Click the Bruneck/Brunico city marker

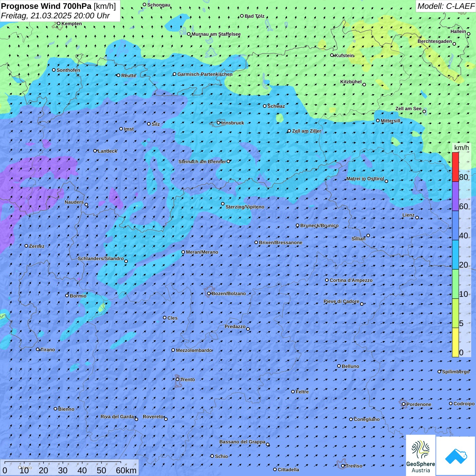tap(297, 225)
